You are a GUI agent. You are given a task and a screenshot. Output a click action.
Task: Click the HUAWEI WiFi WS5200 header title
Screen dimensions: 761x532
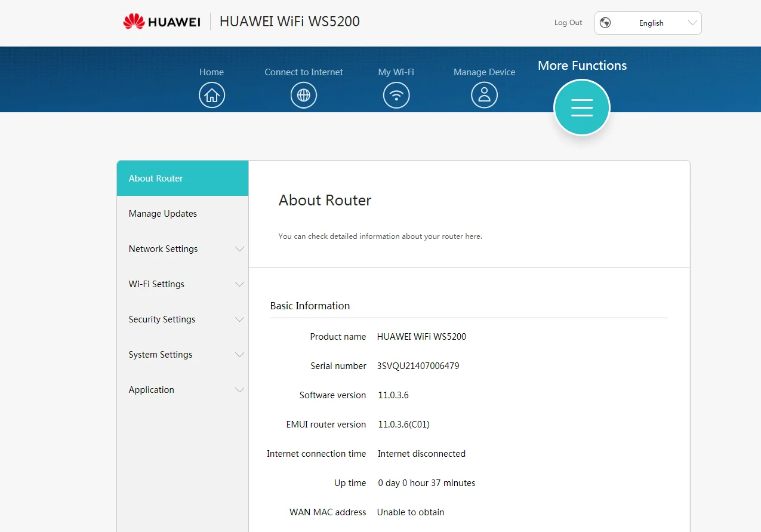pos(289,22)
